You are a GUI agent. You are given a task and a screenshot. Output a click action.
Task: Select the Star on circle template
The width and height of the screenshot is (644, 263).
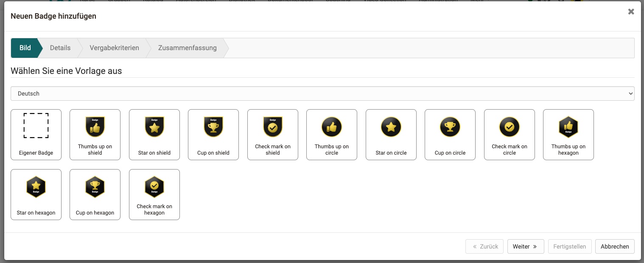[391, 134]
